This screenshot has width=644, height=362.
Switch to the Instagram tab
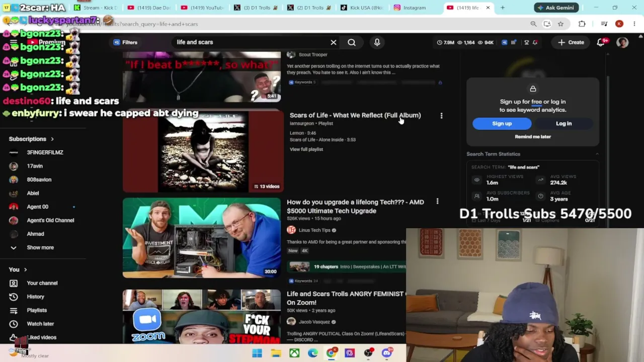[415, 8]
